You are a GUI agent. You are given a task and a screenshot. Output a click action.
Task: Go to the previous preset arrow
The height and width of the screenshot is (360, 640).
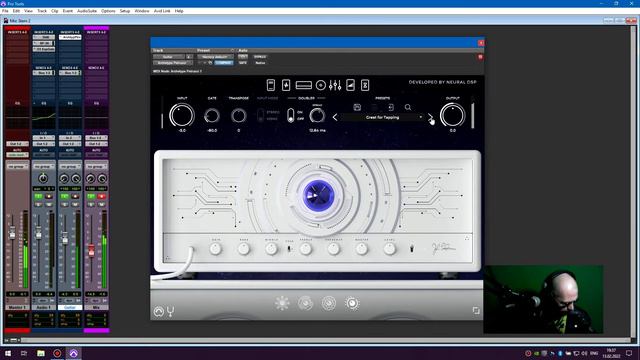tap(335, 118)
